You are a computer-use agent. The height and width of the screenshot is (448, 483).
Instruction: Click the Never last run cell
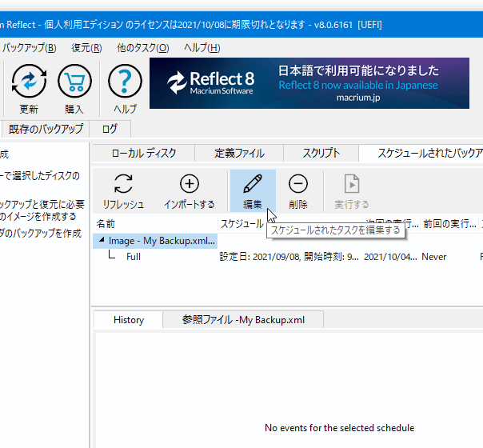click(x=433, y=257)
